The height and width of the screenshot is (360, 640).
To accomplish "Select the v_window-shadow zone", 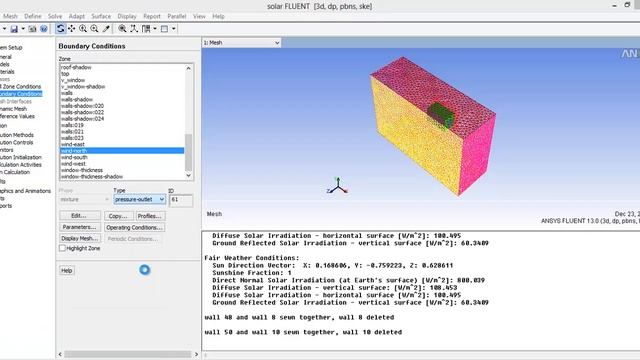I will tap(83, 87).
